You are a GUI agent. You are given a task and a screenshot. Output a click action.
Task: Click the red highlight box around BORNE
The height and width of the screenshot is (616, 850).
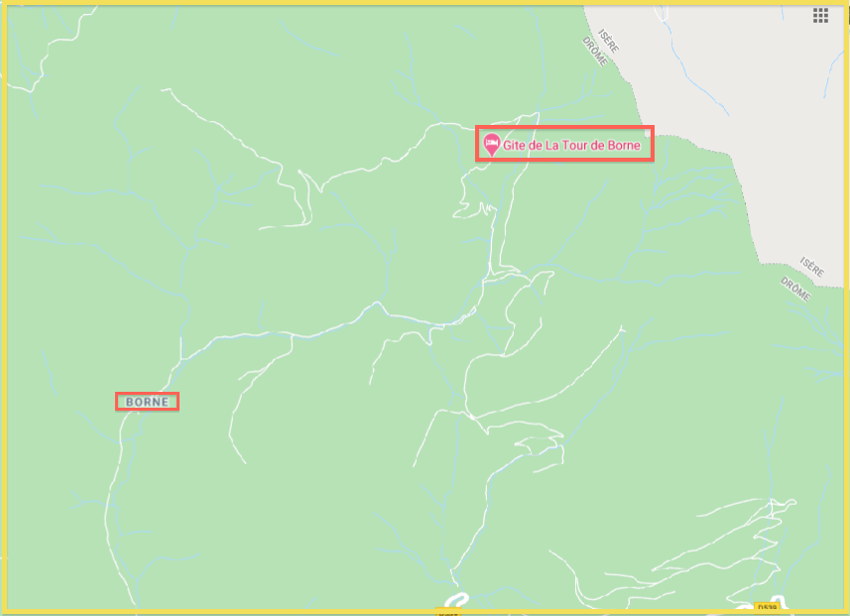coord(147,402)
